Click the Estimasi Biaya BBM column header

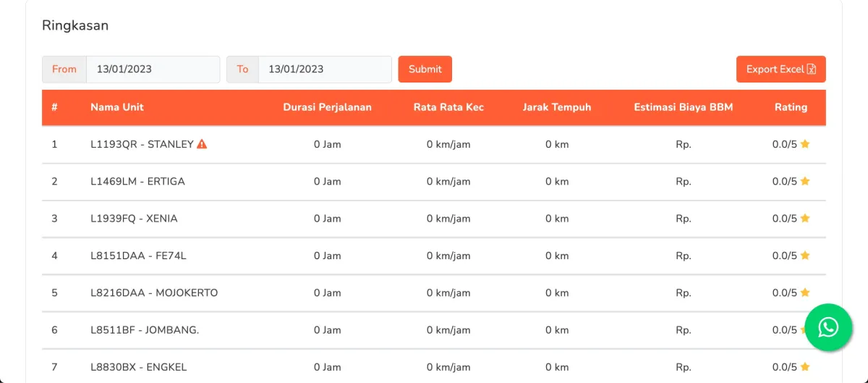click(x=684, y=107)
